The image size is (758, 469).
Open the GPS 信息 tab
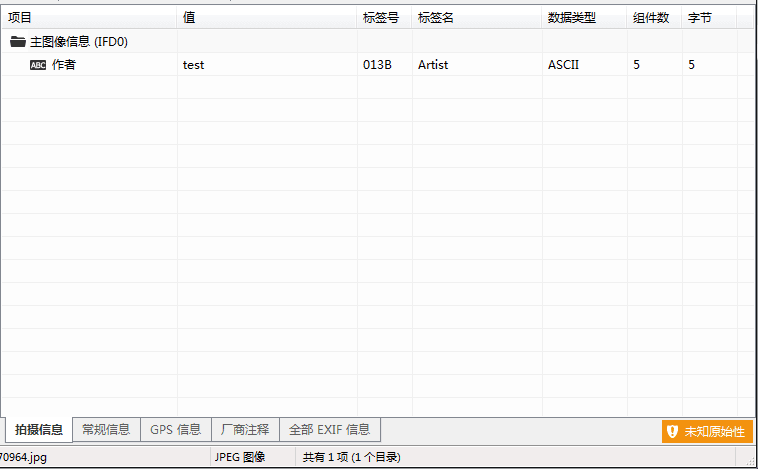click(x=175, y=429)
